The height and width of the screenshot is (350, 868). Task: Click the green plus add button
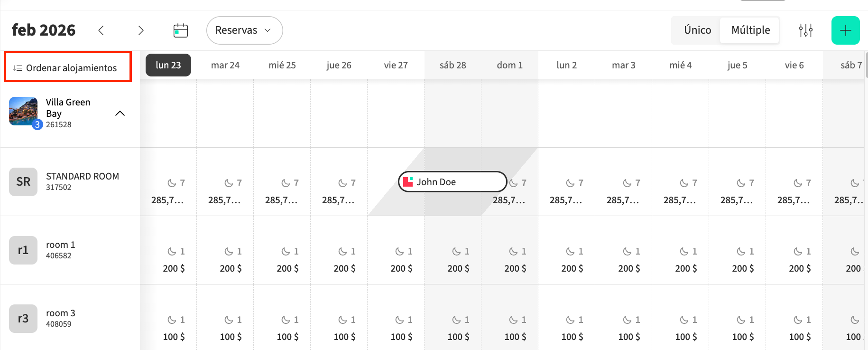pos(845,30)
